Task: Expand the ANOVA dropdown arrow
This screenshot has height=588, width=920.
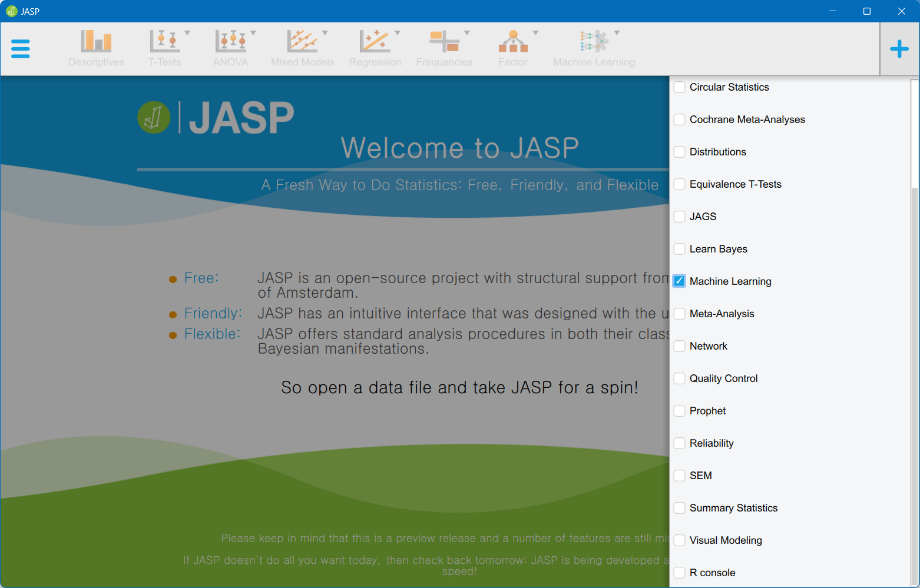Action: pyautogui.click(x=253, y=33)
